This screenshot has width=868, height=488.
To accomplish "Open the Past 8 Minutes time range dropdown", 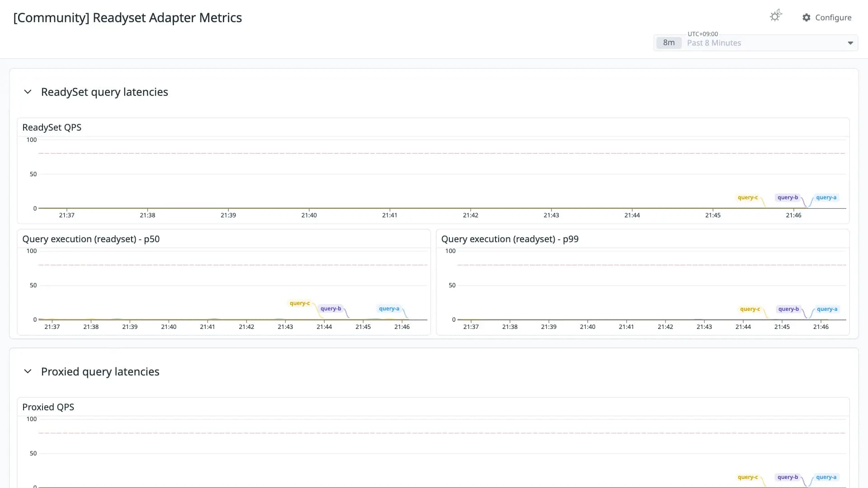I will point(755,43).
